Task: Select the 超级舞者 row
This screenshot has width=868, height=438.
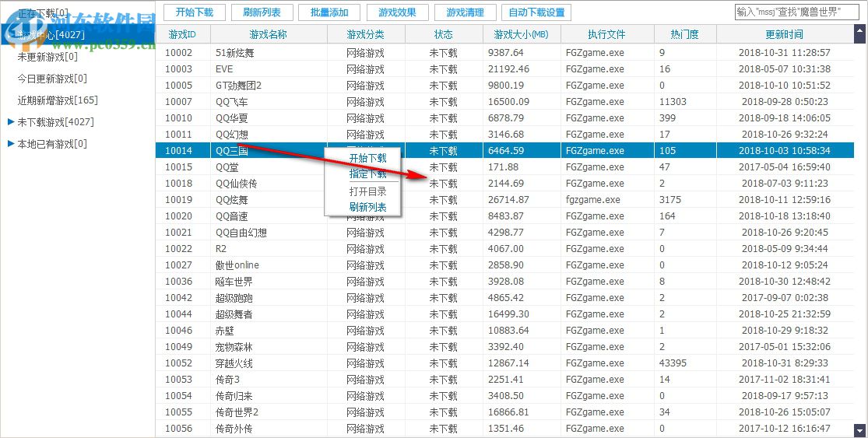Action: pos(504,314)
